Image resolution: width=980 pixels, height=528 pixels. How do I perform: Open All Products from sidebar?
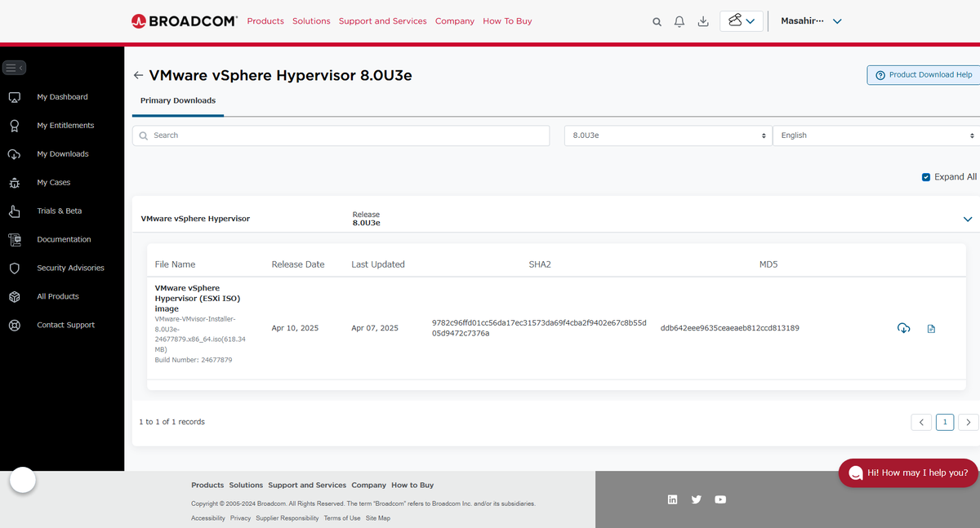[58, 297]
